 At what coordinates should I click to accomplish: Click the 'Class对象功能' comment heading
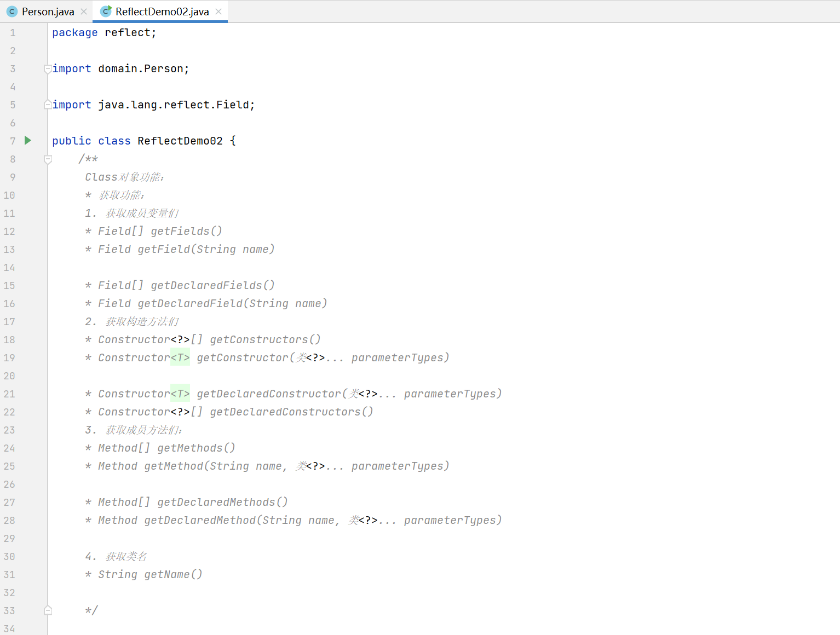point(124,177)
